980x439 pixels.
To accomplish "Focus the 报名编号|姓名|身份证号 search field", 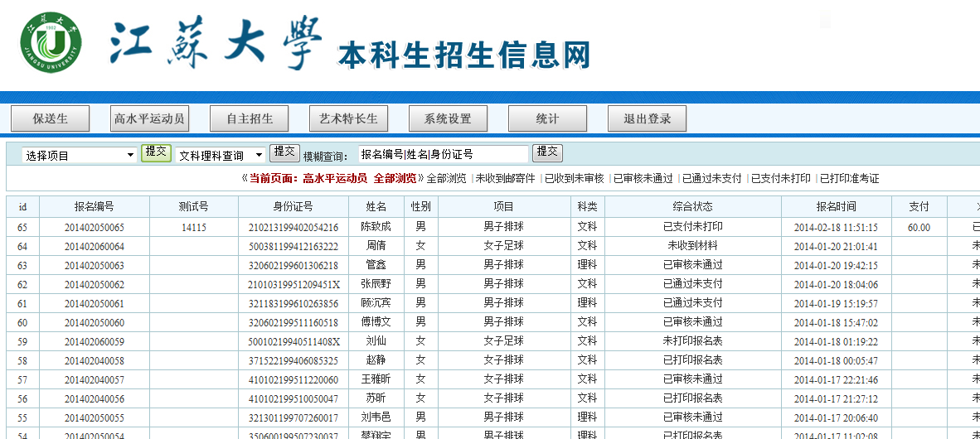I will [443, 153].
